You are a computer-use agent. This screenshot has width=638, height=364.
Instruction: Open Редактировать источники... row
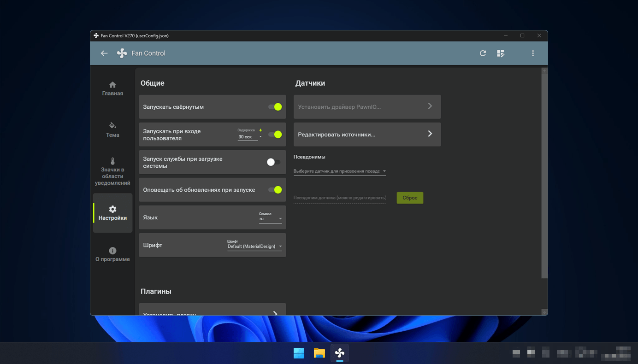pyautogui.click(x=367, y=135)
